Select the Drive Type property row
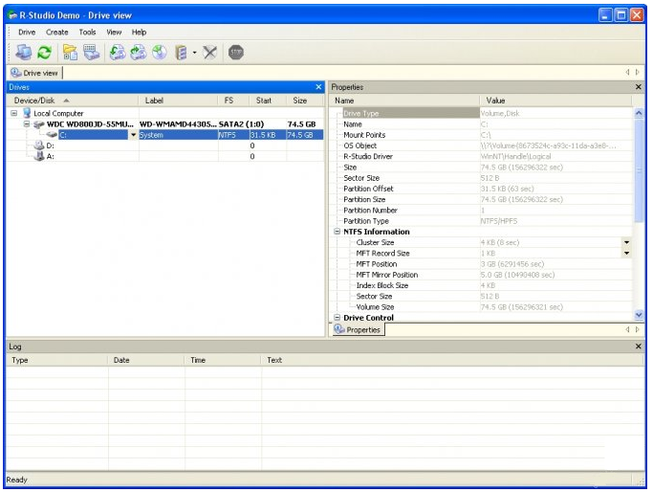The width and height of the screenshot is (653, 492). (x=483, y=113)
